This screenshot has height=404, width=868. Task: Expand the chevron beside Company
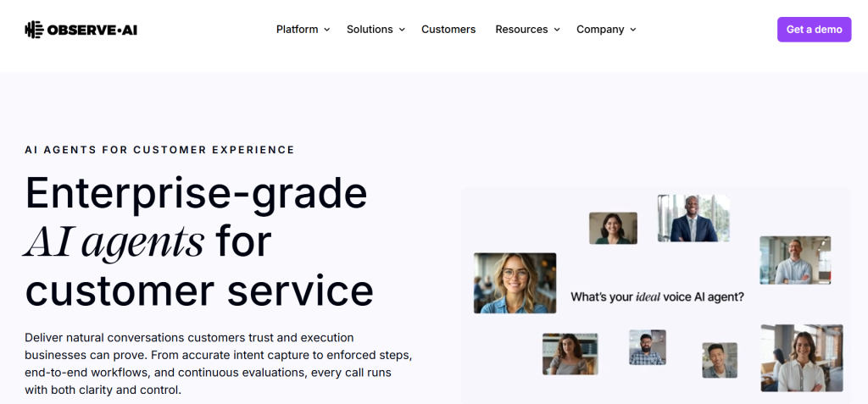click(633, 30)
